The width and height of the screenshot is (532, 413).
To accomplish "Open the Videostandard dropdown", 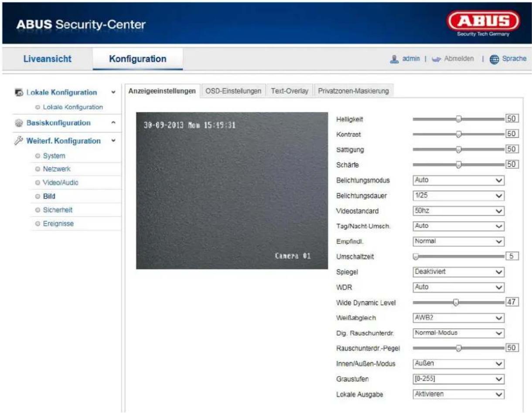I will (x=458, y=211).
